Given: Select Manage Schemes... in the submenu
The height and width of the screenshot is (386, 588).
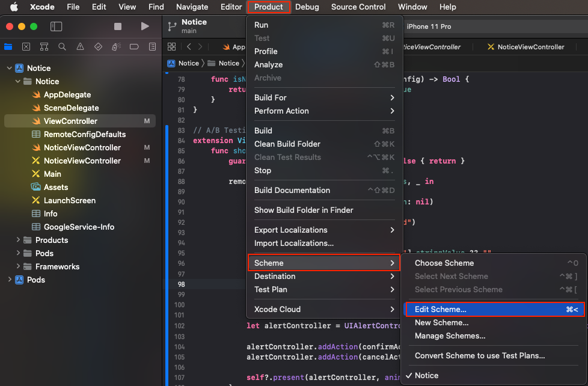Looking at the screenshot, I should pyautogui.click(x=495, y=335).
